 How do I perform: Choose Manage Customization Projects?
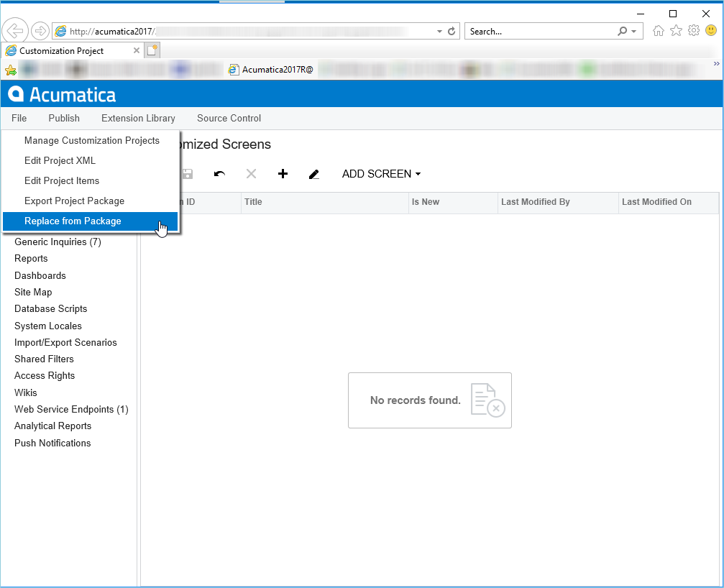pos(91,140)
